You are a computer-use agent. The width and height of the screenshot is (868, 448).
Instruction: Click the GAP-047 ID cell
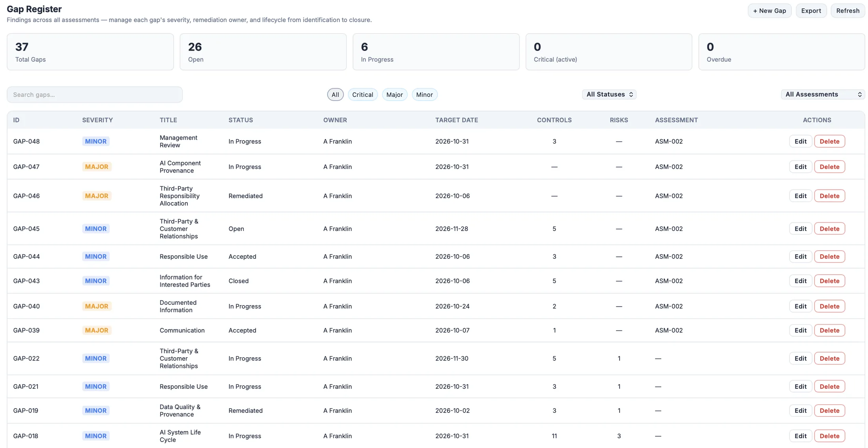(x=26, y=167)
